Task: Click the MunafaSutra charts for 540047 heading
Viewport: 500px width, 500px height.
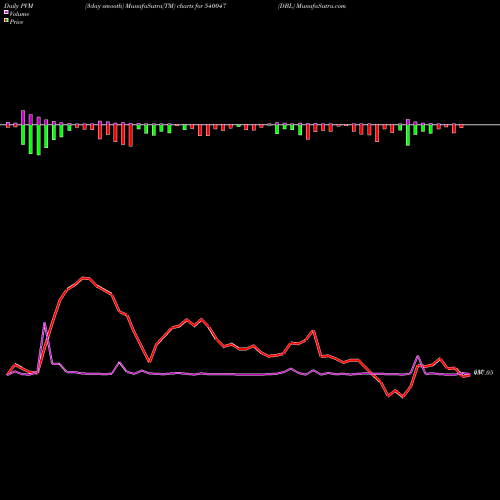Action: [x=155, y=6]
